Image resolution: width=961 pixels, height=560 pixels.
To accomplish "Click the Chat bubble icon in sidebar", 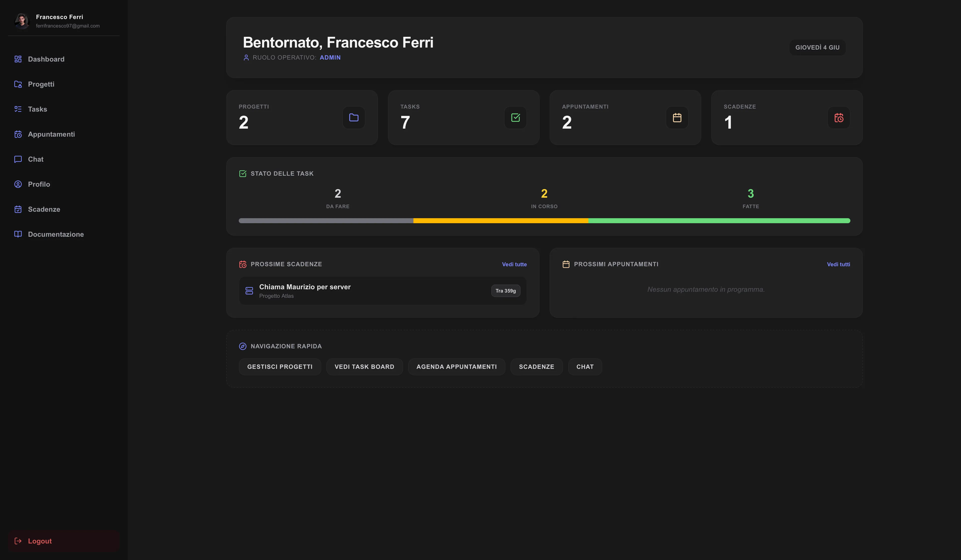I will coord(18,159).
